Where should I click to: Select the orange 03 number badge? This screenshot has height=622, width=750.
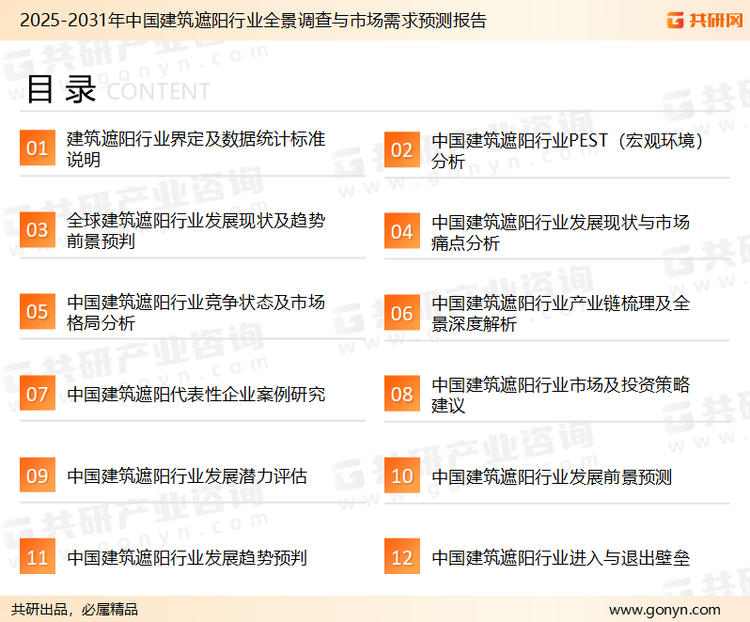[x=37, y=230]
